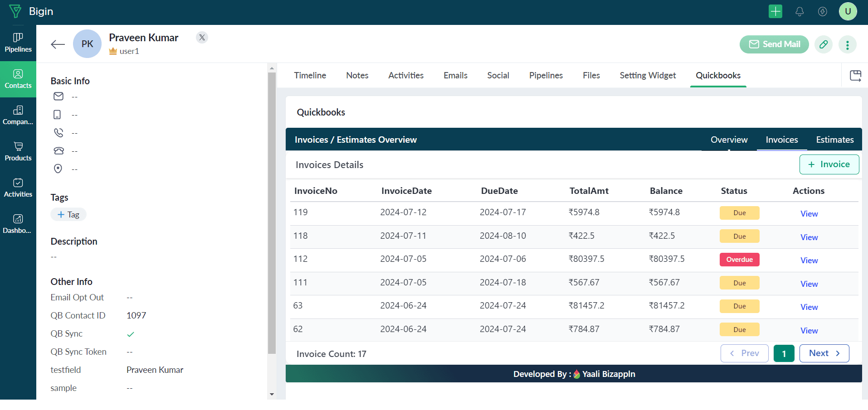View invoice 112 details
This screenshot has height=410, width=868.
coord(809,260)
